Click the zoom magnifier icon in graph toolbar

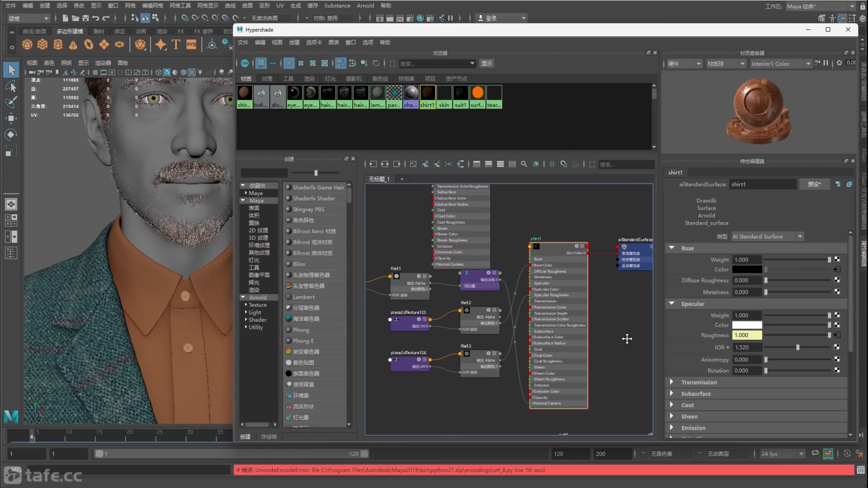[524, 164]
